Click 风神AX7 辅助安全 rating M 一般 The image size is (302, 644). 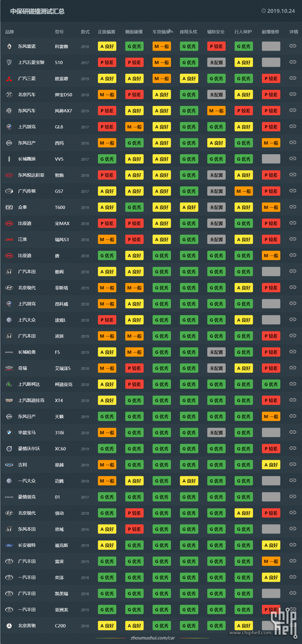point(216,111)
